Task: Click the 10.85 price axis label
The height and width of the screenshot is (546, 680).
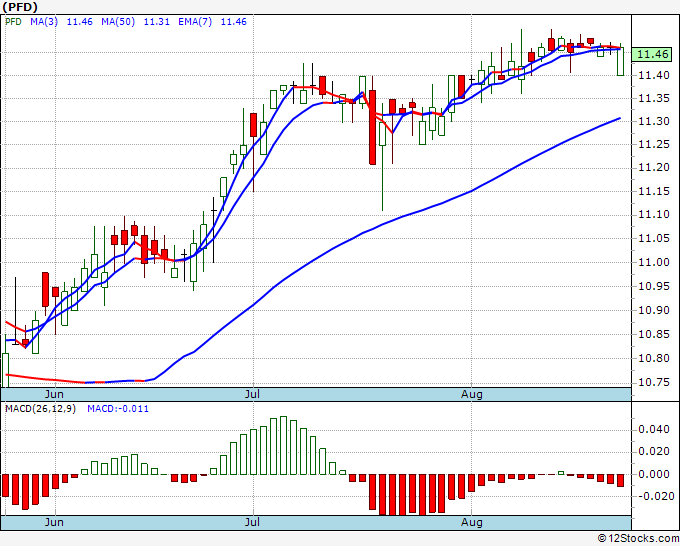Action: tap(654, 334)
